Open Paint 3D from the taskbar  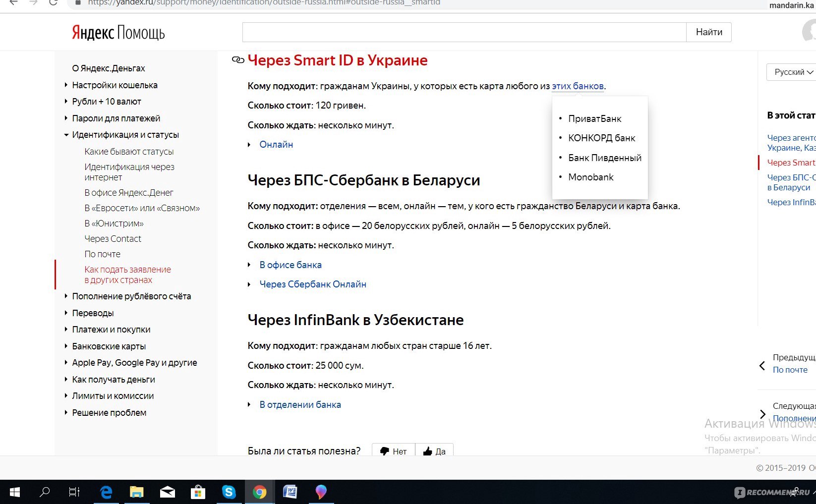[321, 492]
